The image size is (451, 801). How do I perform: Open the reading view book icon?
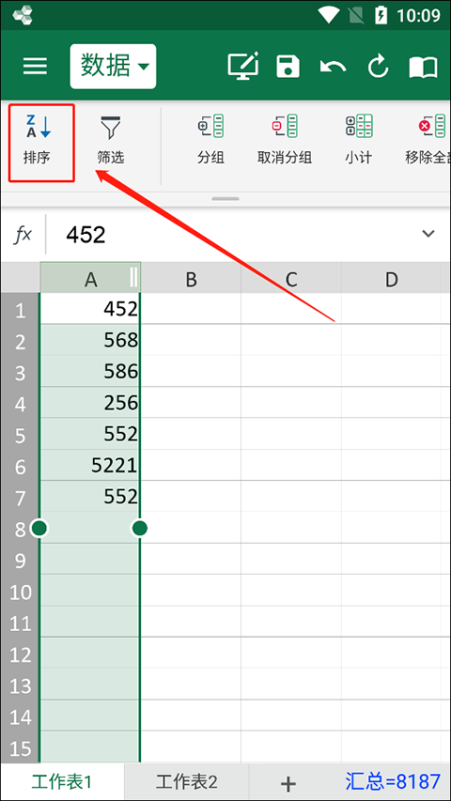(423, 67)
